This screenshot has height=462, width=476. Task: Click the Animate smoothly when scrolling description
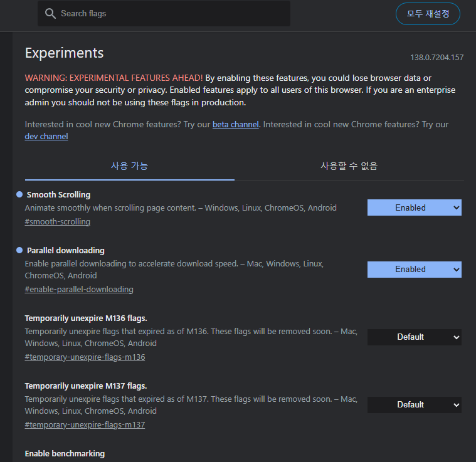coord(181,207)
